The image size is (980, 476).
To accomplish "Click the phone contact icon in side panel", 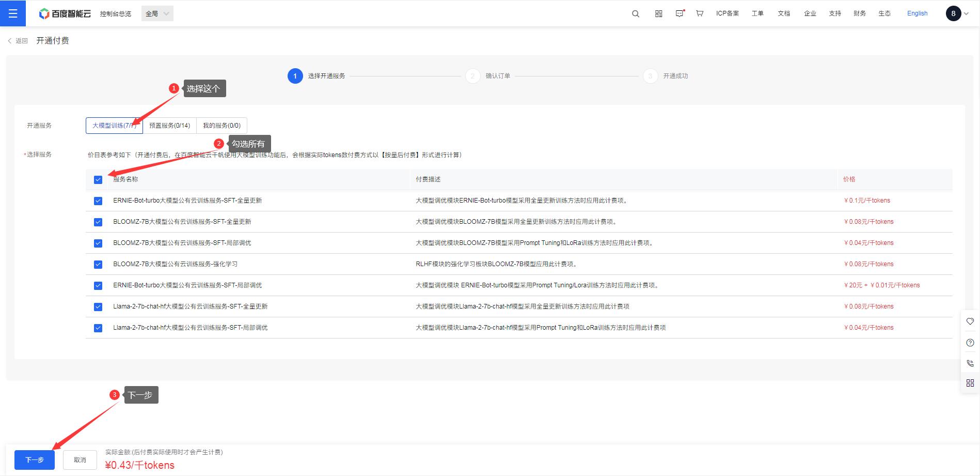I will [x=970, y=363].
